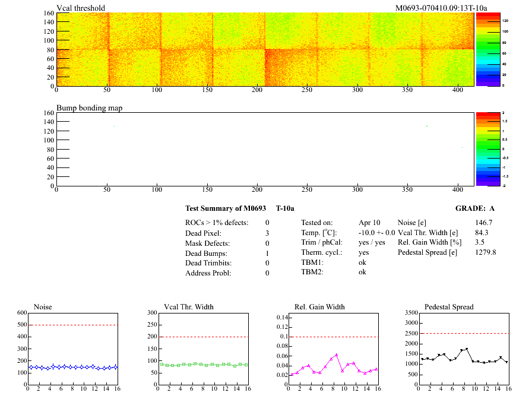Select the 'GRADE: A' label
Viewport: 532px width, 399px height.
click(474, 208)
